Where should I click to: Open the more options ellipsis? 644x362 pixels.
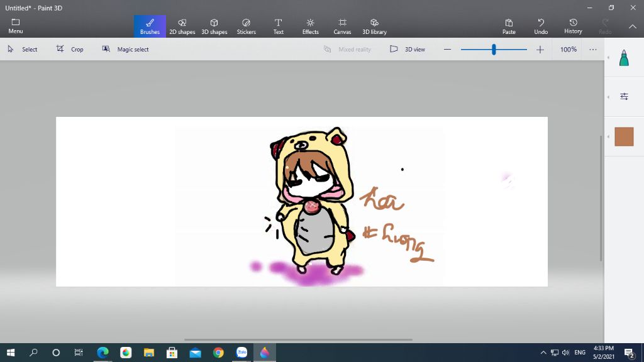[592, 49]
